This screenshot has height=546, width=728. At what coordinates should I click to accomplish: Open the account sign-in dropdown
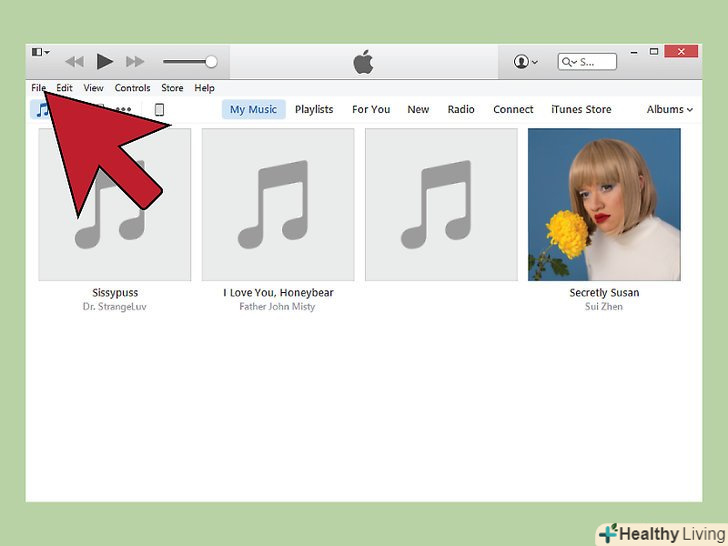[x=526, y=61]
